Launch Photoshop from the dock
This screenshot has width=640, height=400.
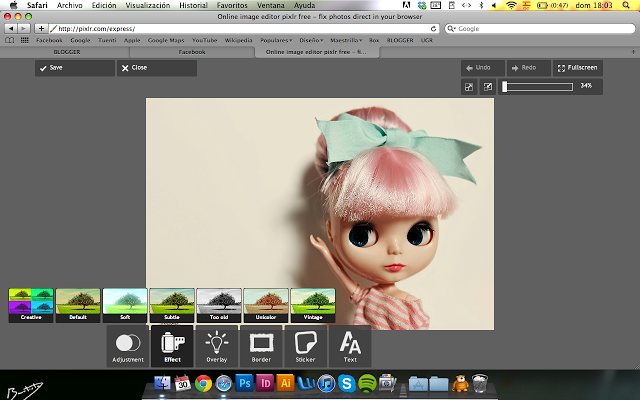tap(245, 383)
